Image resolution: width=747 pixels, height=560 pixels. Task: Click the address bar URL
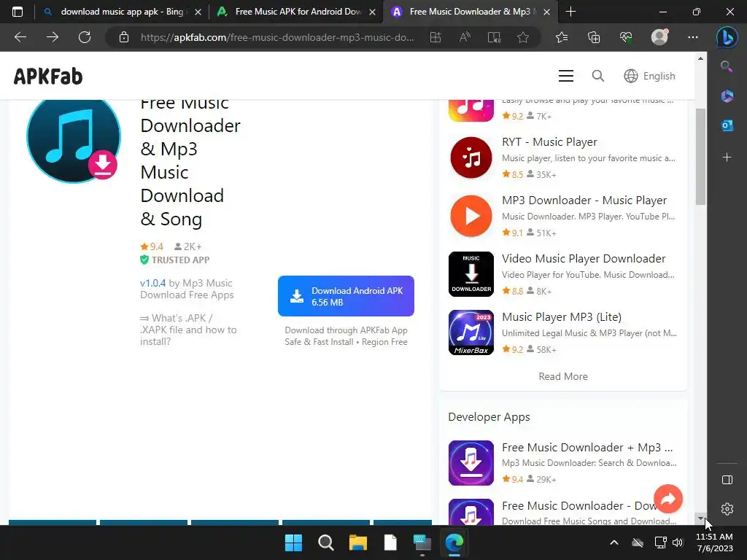click(x=276, y=37)
